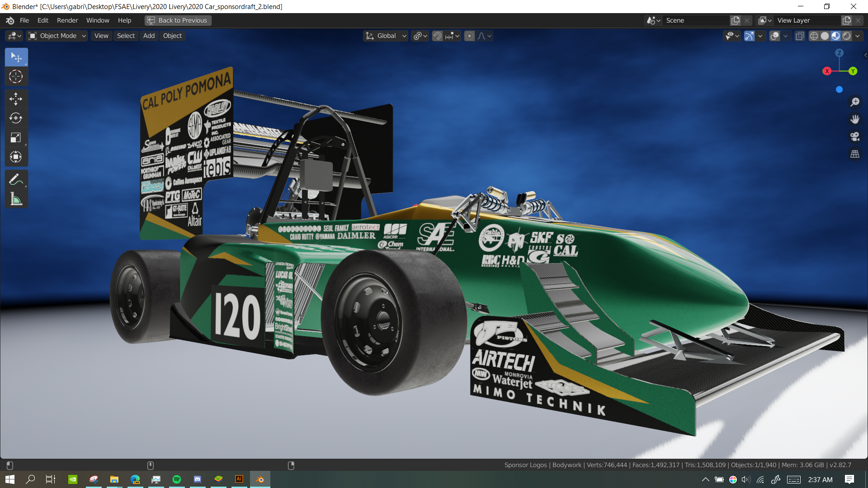Open the Render menu
868x488 pixels.
tap(67, 20)
